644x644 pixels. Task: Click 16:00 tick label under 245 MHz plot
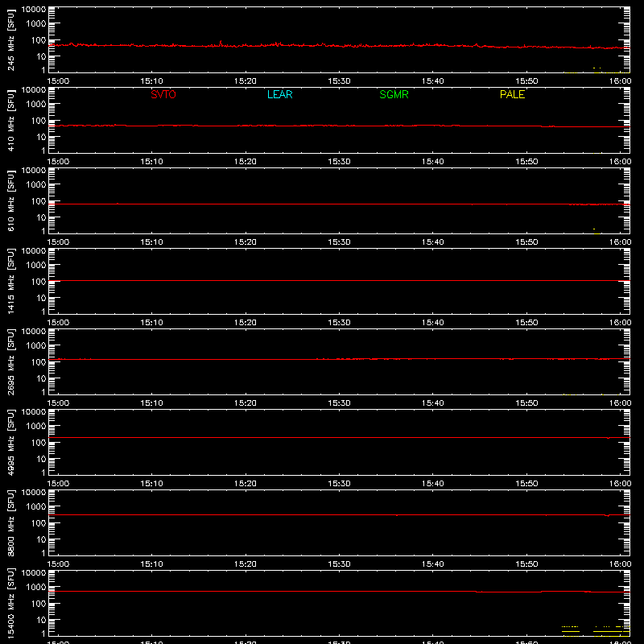coord(620,81)
